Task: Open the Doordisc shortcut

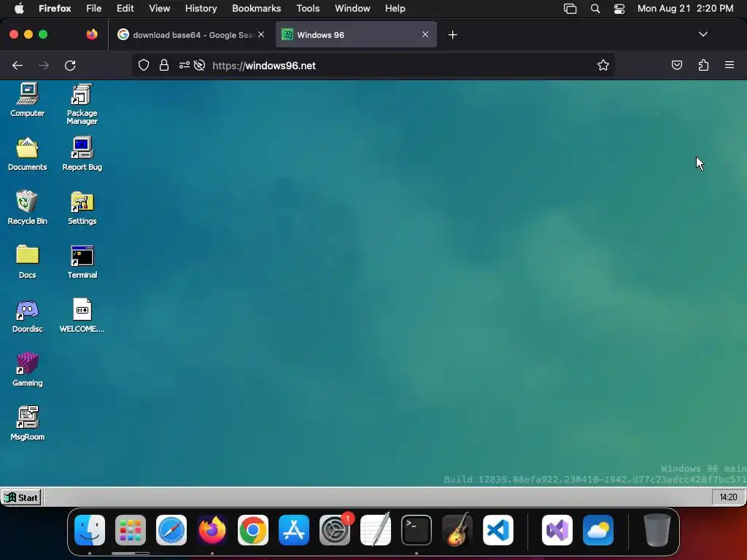Action: 27,316
